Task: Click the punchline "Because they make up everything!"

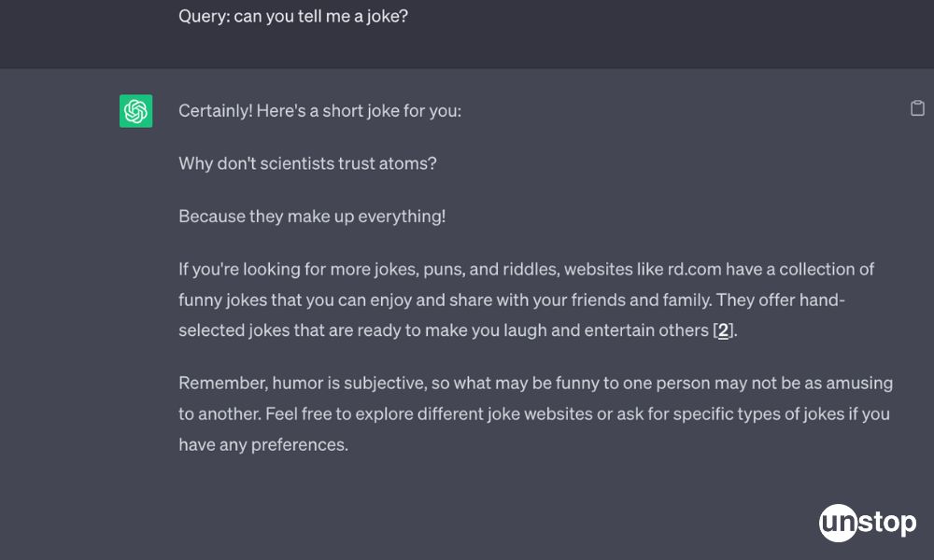Action: (x=312, y=217)
